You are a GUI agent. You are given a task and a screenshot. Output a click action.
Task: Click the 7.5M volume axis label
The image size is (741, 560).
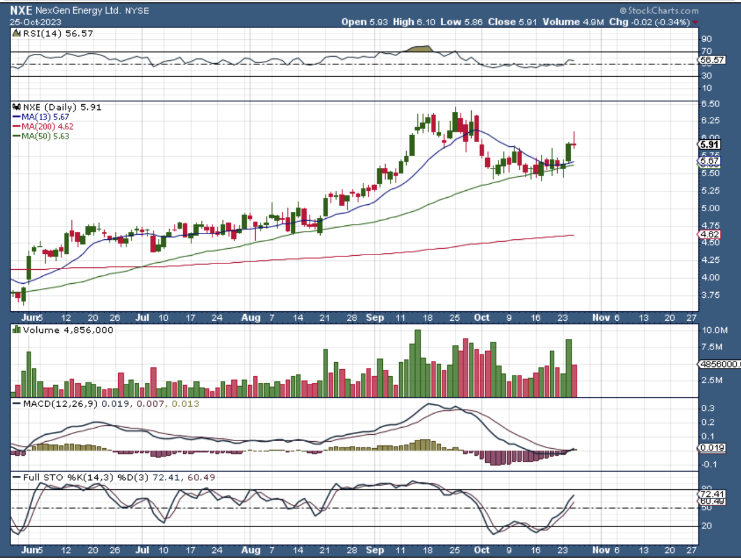tap(712, 347)
